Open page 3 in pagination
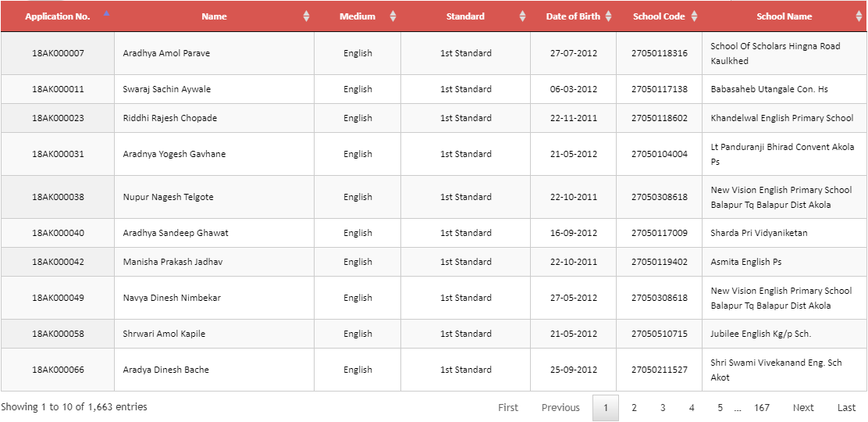 [663, 408]
